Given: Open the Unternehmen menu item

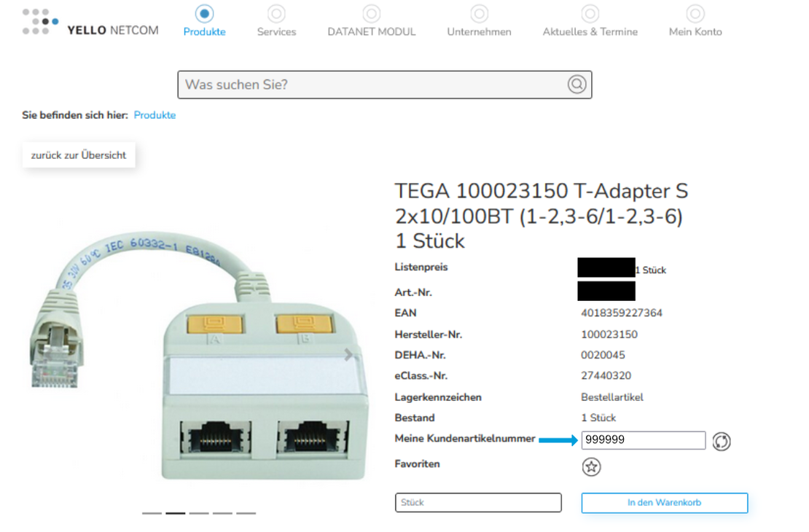Looking at the screenshot, I should (x=479, y=32).
